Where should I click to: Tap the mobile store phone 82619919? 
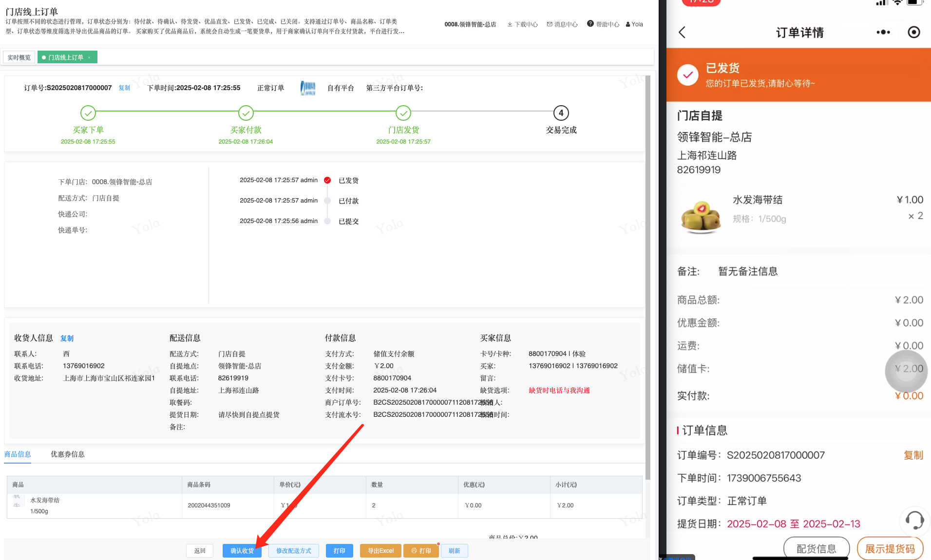point(699,170)
